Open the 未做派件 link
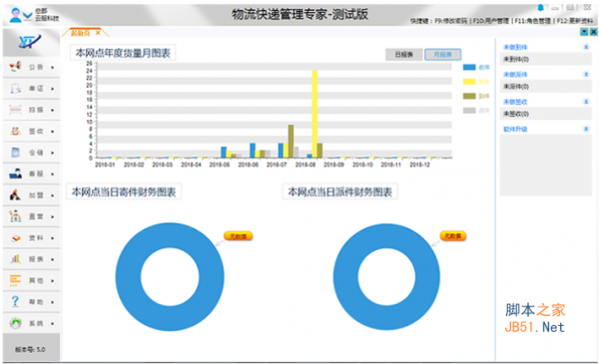599x364 pixels. (515, 74)
